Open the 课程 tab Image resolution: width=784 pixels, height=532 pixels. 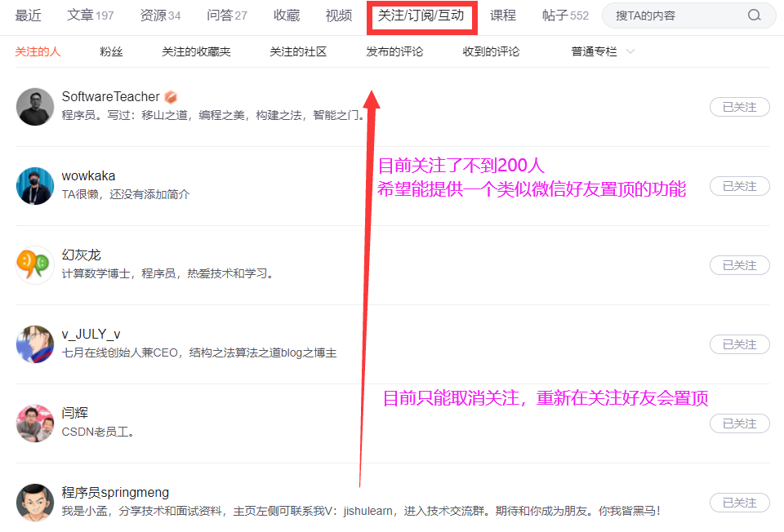502,16
